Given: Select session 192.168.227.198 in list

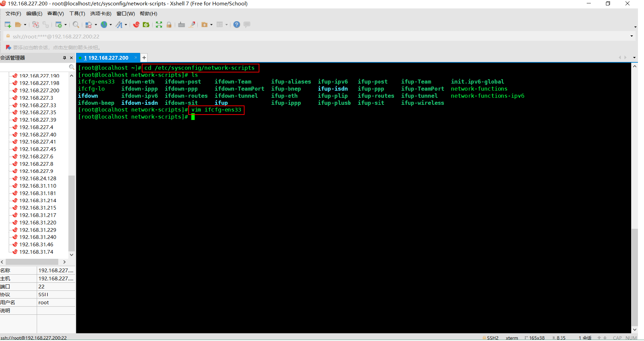Looking at the screenshot, I should (x=39, y=83).
